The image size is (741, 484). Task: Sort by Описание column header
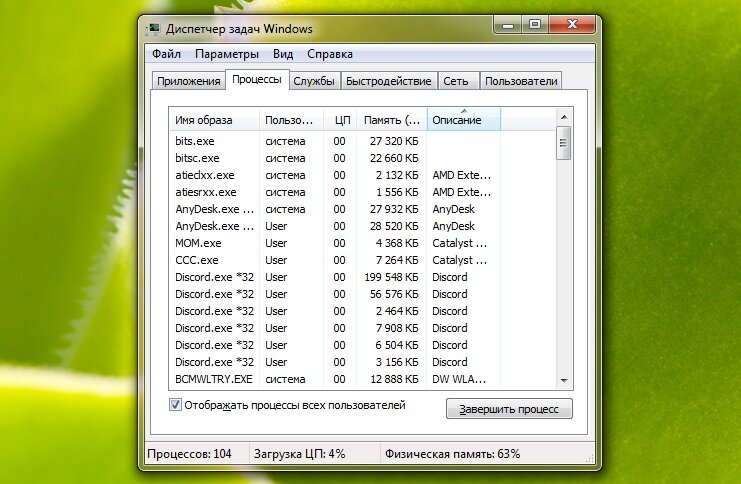pyautogui.click(x=464, y=120)
